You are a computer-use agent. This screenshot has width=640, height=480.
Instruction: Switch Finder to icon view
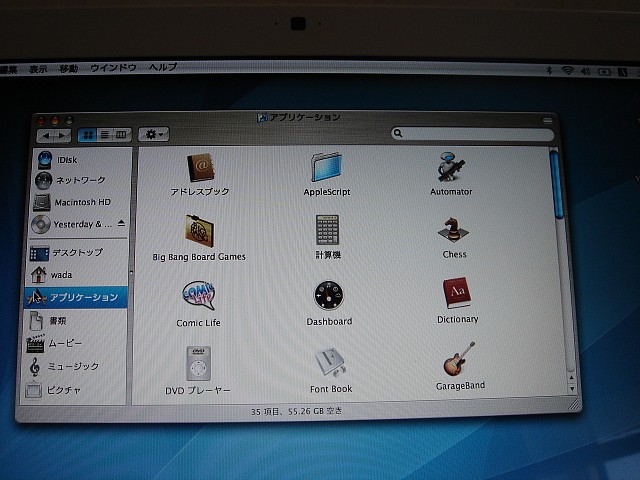click(87, 134)
